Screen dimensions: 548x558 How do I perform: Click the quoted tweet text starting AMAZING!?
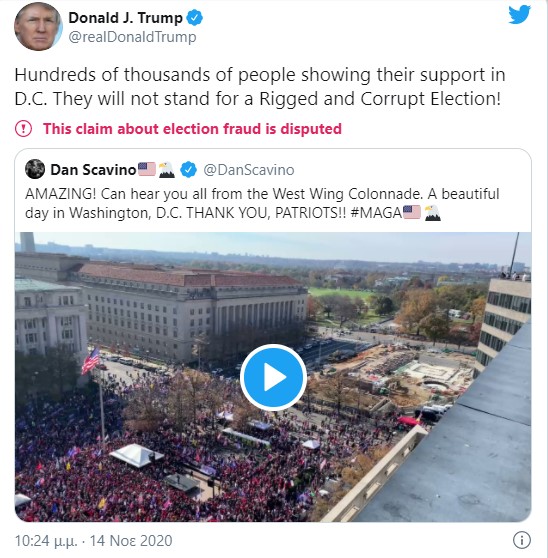pyautogui.click(x=262, y=203)
